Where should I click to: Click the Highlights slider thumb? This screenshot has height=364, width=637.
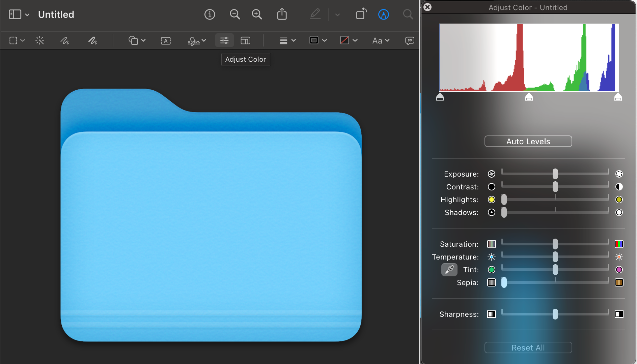click(504, 200)
